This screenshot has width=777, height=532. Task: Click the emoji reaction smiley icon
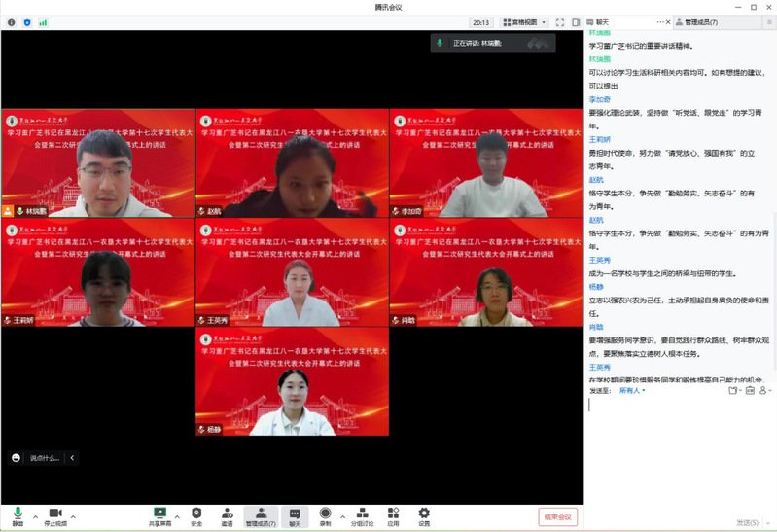click(17, 457)
